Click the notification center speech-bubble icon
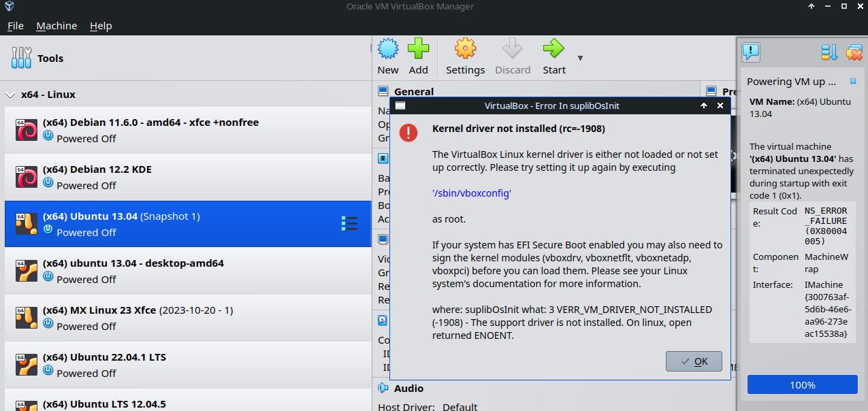This screenshot has height=411, width=868. 750,52
